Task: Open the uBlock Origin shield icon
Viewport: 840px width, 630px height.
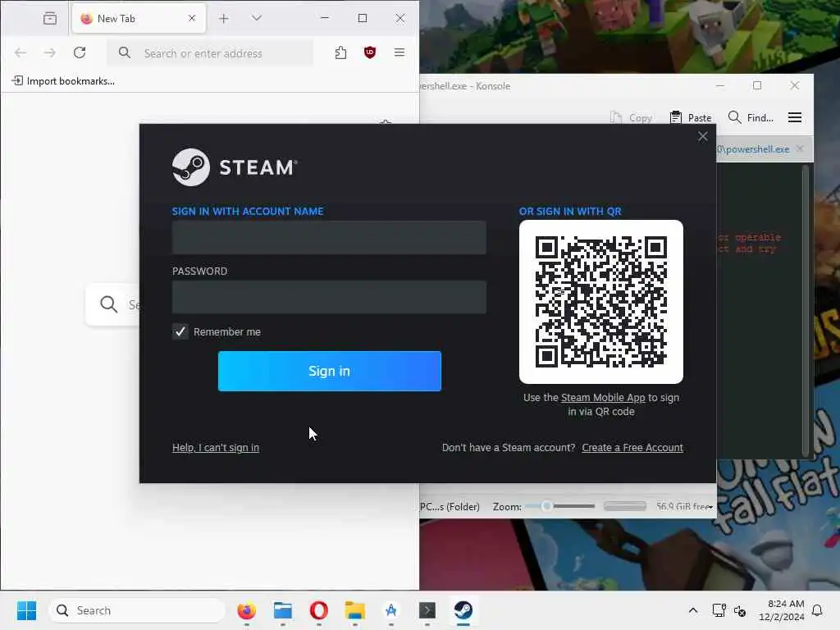Action: tap(370, 52)
